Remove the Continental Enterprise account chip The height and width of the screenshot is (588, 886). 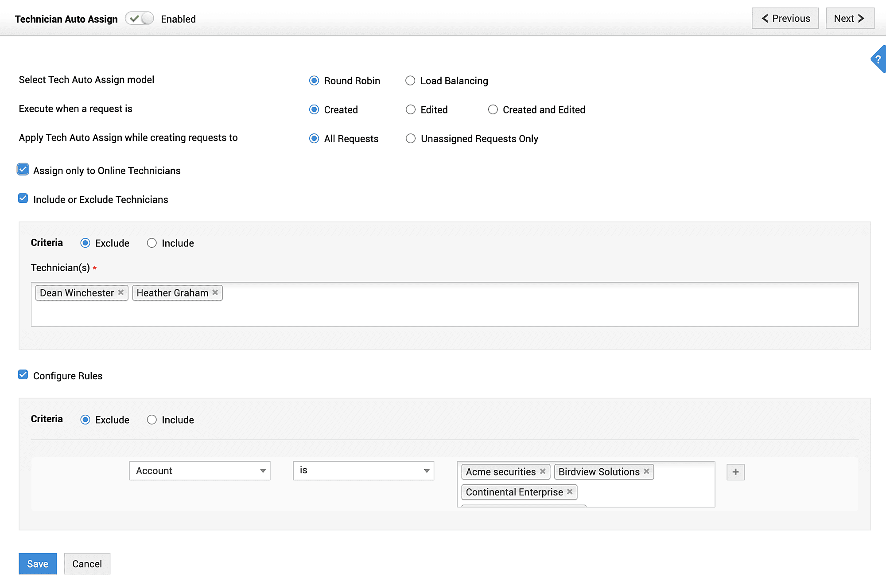click(569, 492)
